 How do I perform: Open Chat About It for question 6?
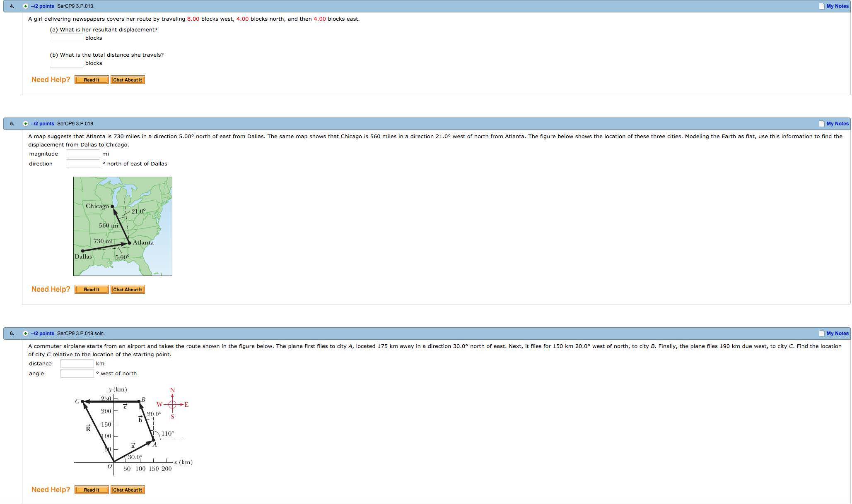click(x=128, y=490)
